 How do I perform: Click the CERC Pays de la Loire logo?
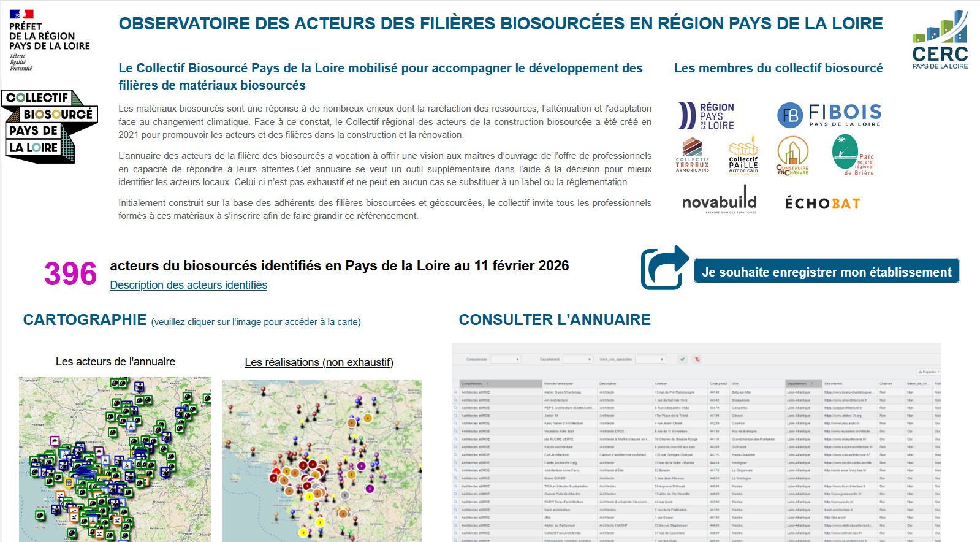coord(940,40)
